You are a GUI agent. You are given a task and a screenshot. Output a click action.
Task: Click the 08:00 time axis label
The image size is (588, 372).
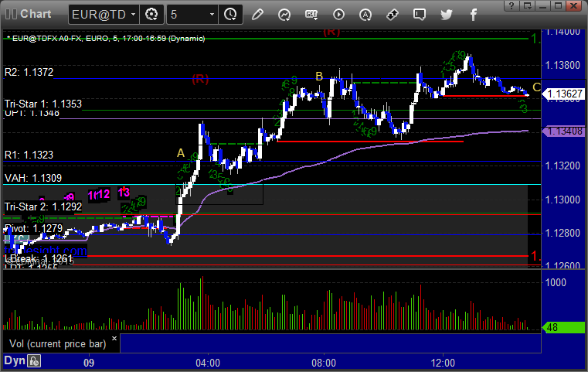[x=324, y=363]
